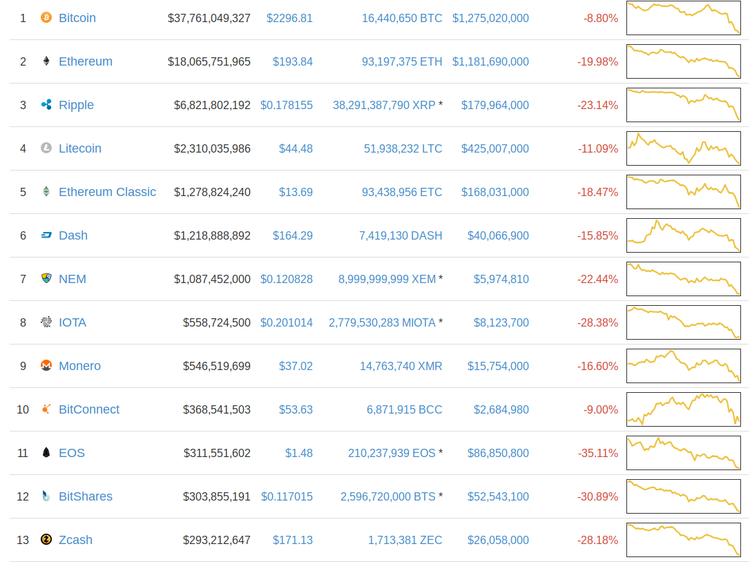Click Ethereum price $193.84
This screenshot has width=750, height=562.
pyautogui.click(x=293, y=62)
